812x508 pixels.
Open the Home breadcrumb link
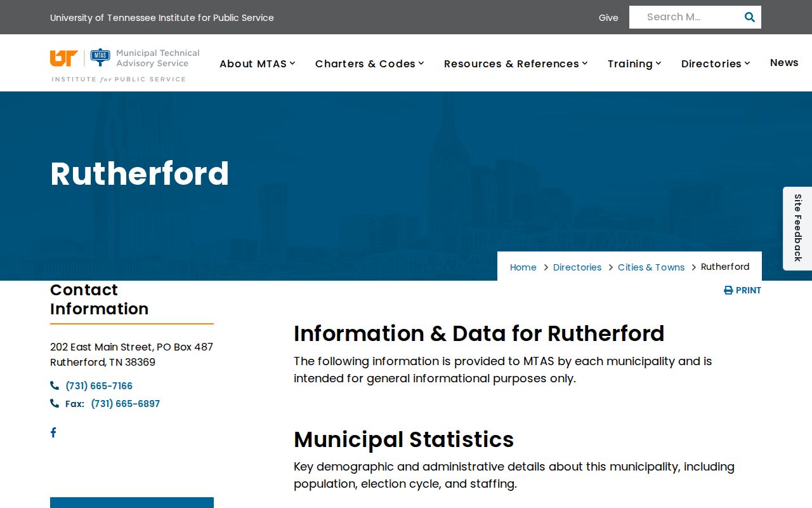523,267
